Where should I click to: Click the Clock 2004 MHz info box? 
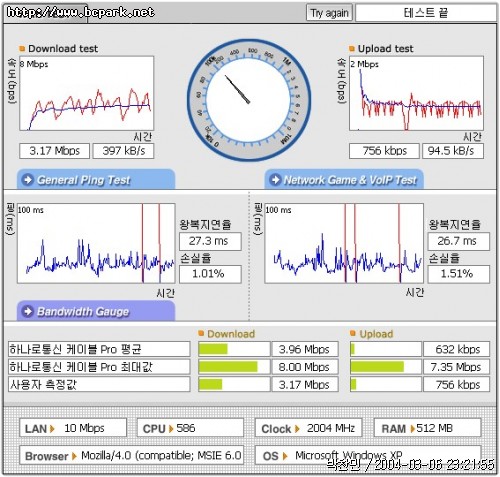click(x=308, y=428)
